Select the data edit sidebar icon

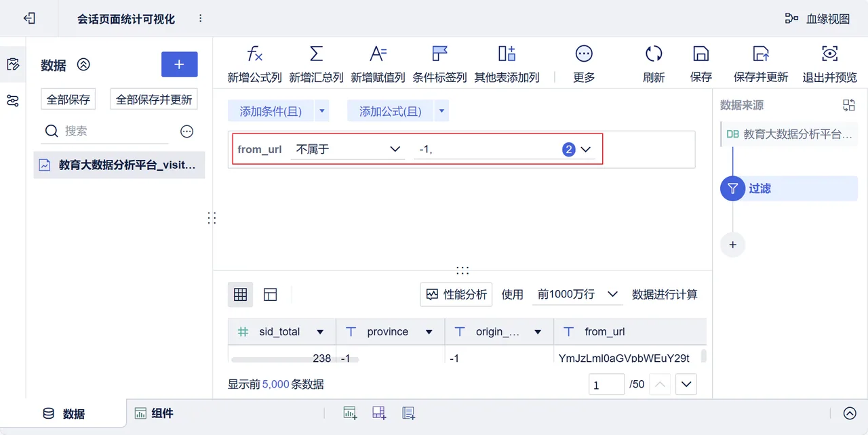click(x=13, y=64)
